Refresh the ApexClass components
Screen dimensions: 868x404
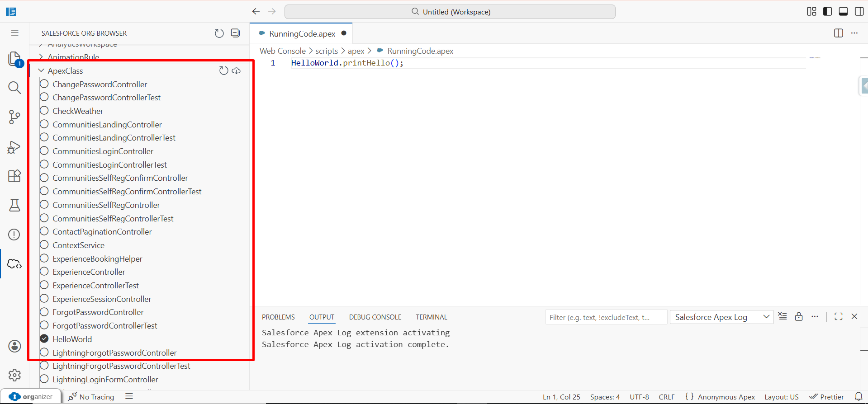223,70
